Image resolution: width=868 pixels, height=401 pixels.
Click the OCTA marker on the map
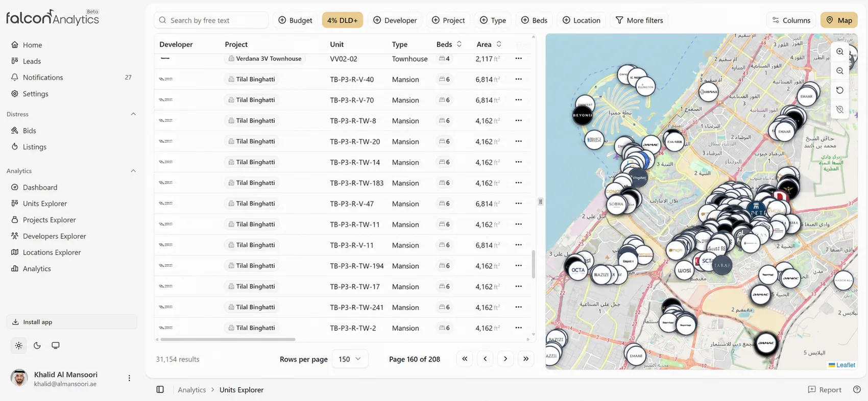(x=578, y=270)
